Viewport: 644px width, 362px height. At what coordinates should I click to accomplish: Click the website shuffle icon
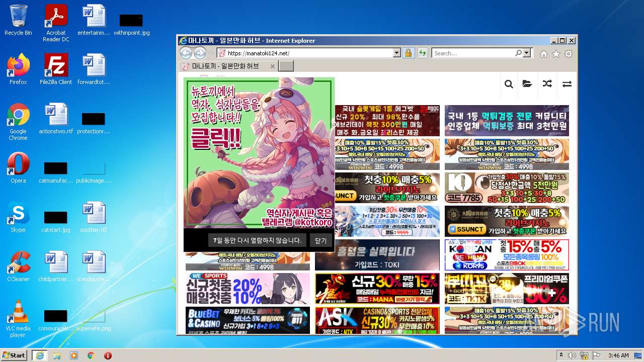pos(547,84)
